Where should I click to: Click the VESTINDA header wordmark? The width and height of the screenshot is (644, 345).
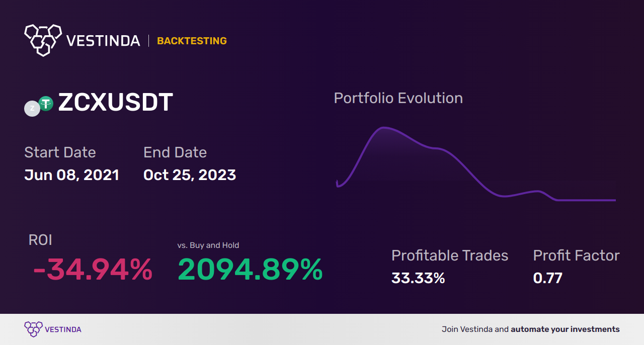103,41
